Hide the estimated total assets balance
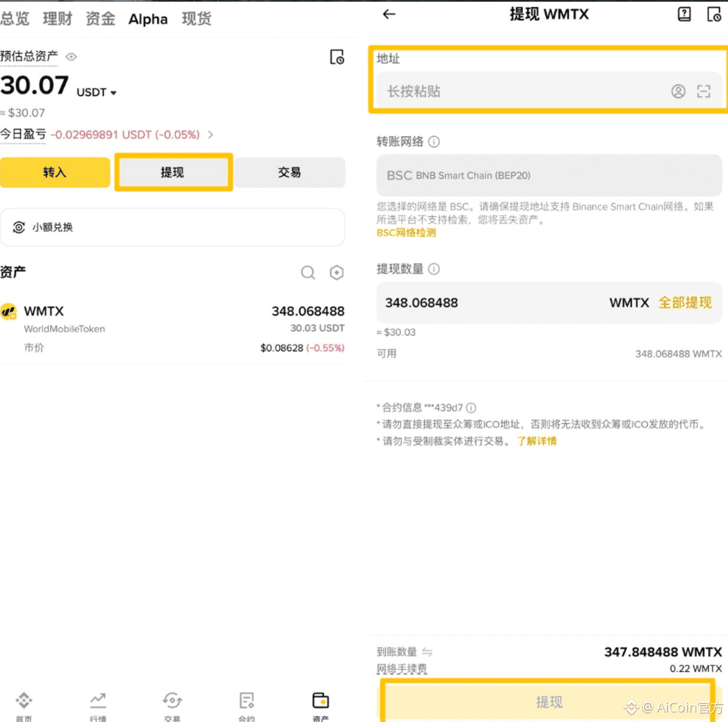 pos(71,57)
